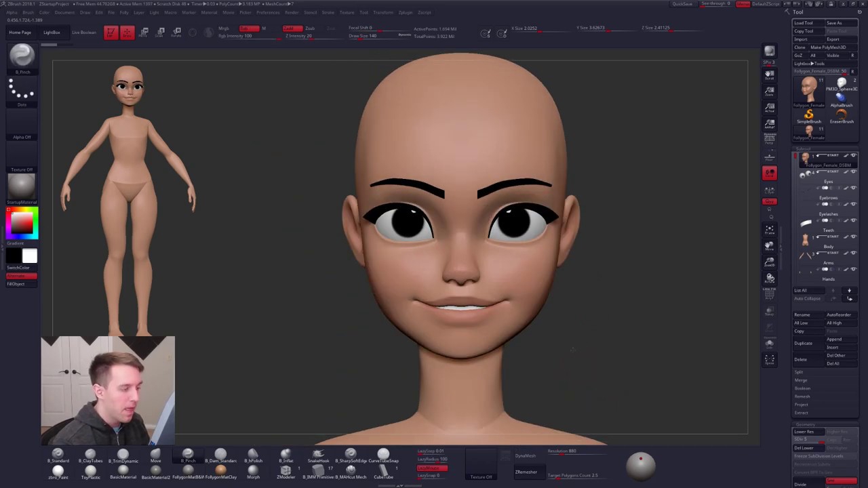Toggle Live Boolean mode
The width and height of the screenshot is (868, 488).
click(x=84, y=33)
